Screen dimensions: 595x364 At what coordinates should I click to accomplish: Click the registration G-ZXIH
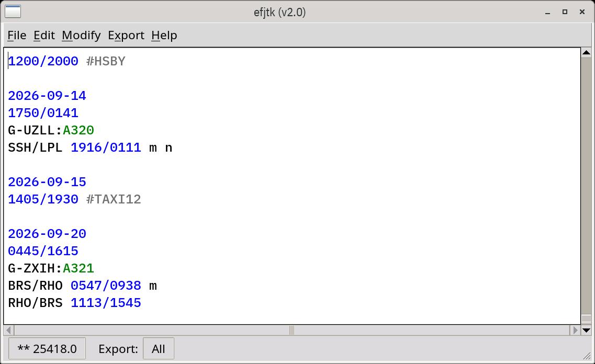pyautogui.click(x=31, y=268)
